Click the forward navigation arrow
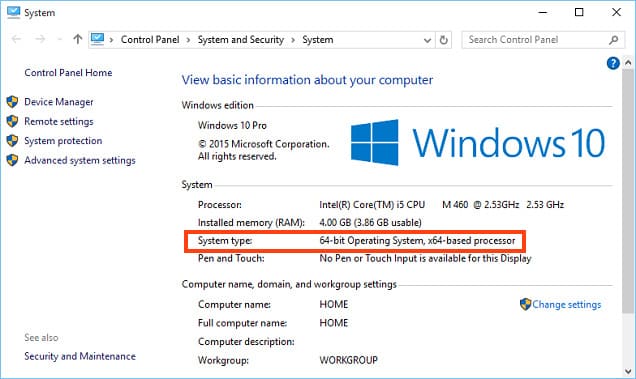This screenshot has height=379, width=636. point(40,39)
